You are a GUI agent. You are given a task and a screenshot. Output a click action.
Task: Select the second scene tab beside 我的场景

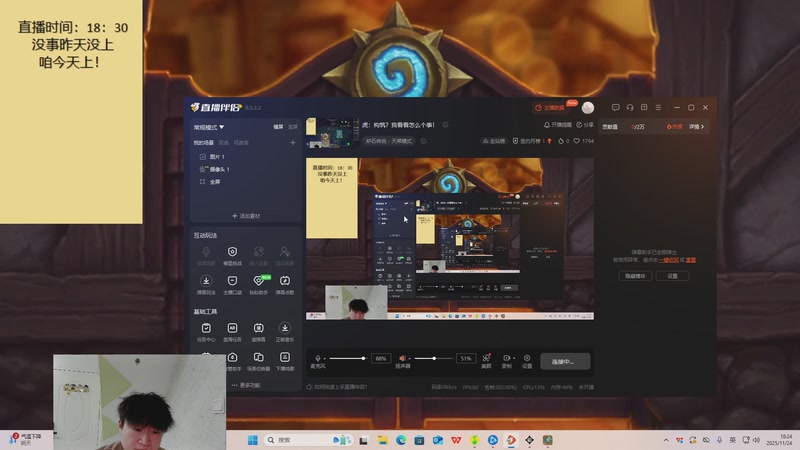point(223,143)
